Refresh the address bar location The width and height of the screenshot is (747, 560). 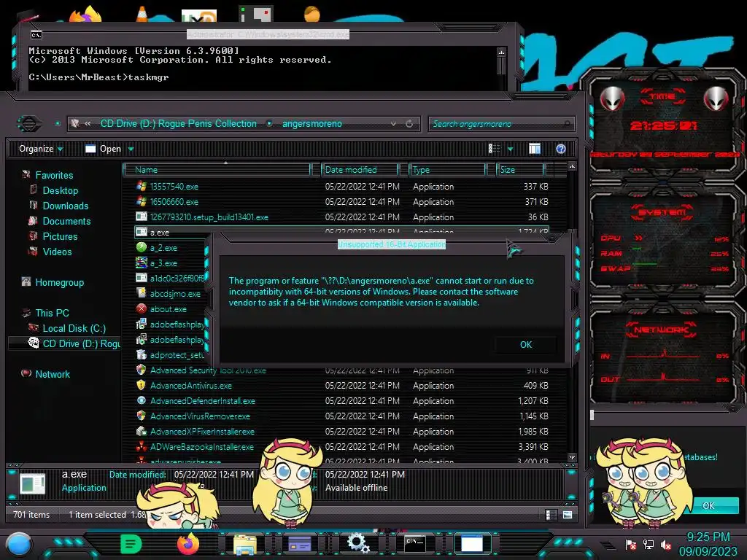[x=409, y=124]
